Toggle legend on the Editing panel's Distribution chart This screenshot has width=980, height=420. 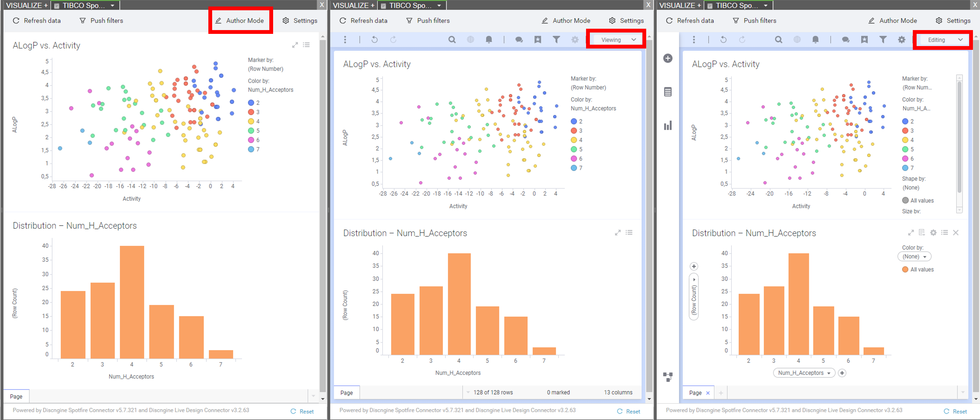(944, 232)
